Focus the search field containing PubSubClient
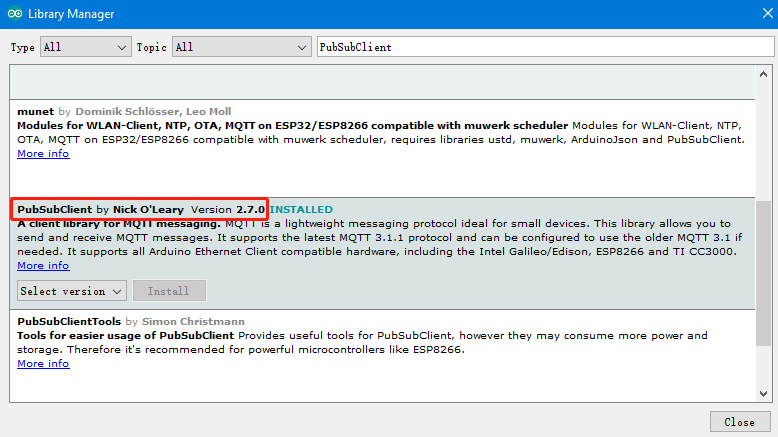The width and height of the screenshot is (778, 437). pyautogui.click(x=545, y=47)
